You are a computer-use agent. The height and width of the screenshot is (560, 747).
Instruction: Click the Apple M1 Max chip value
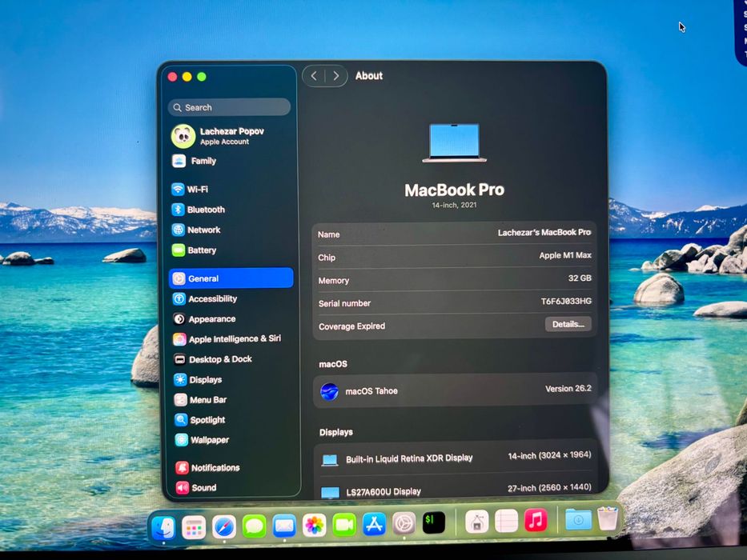tap(565, 255)
